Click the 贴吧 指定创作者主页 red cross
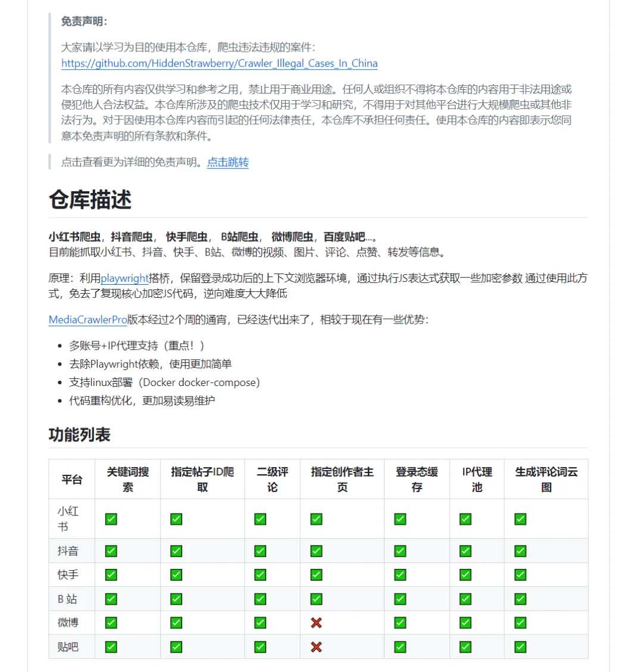The image size is (643, 672). click(317, 647)
